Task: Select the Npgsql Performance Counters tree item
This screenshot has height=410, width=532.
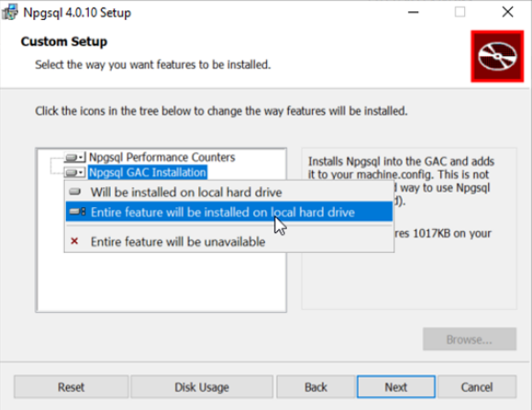Action: [161, 157]
